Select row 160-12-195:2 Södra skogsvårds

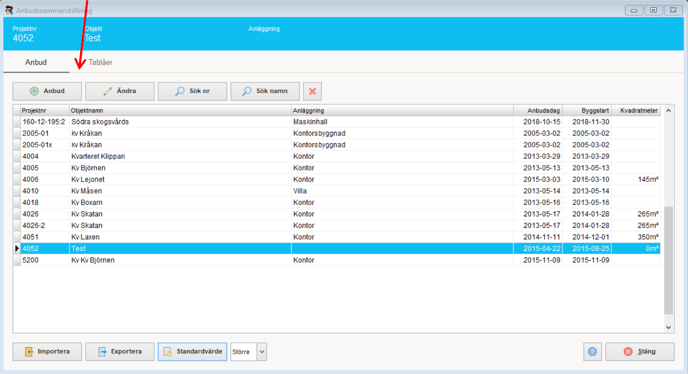(337, 122)
